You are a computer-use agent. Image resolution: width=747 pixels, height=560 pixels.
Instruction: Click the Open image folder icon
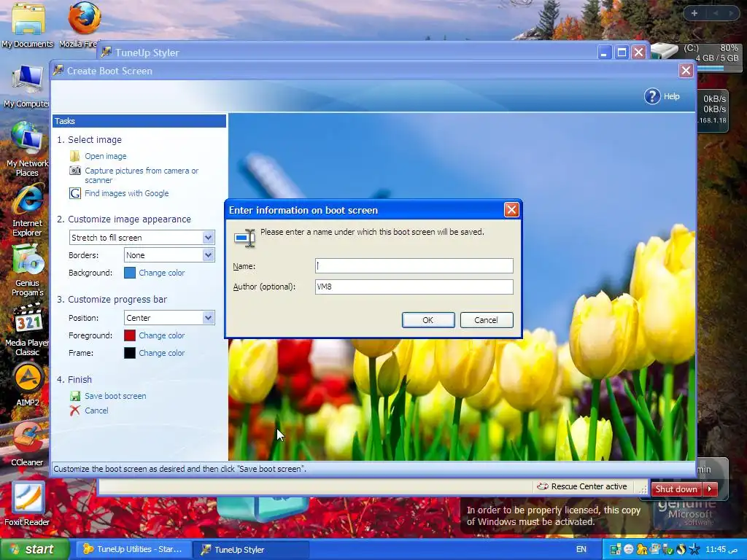75,156
